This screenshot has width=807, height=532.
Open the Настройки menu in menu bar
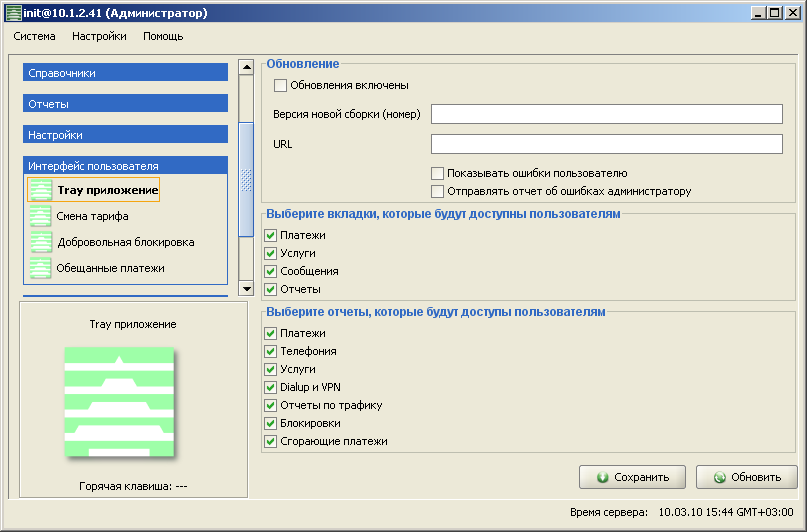point(99,37)
